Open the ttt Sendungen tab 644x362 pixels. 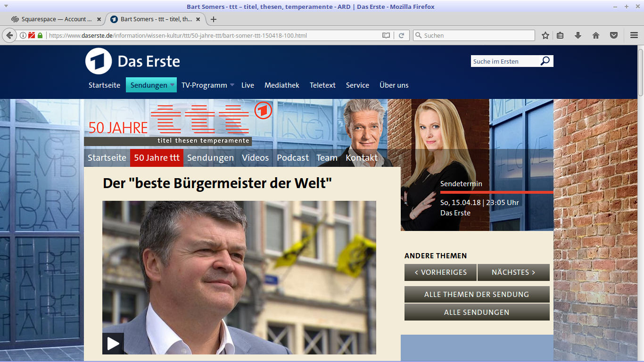210,158
